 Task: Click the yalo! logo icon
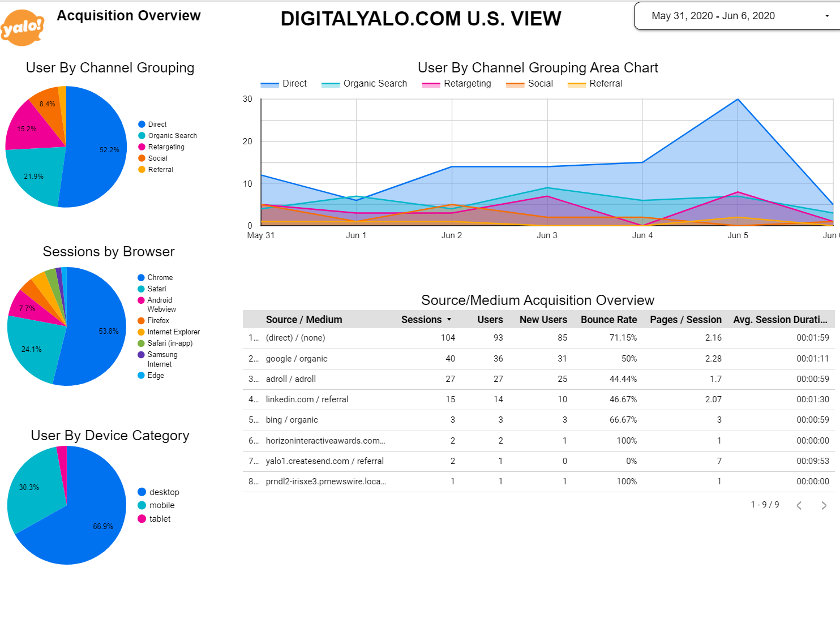pos(23,27)
